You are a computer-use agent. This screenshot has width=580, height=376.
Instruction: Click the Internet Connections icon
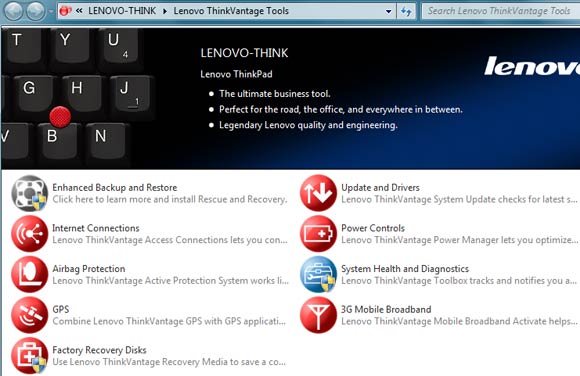click(29, 234)
